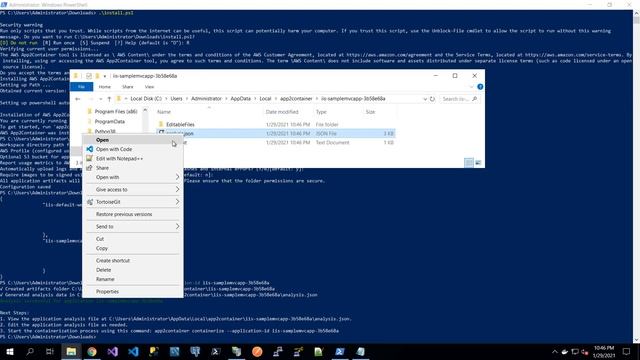Choose Edit with Notepad++ in context menu
This screenshot has height=360, width=640.
coord(133,159)
